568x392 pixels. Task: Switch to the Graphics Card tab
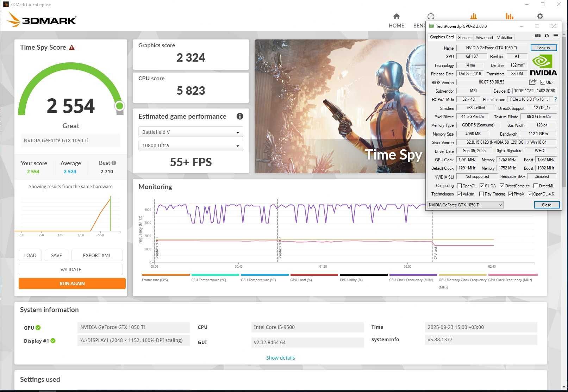442,37
